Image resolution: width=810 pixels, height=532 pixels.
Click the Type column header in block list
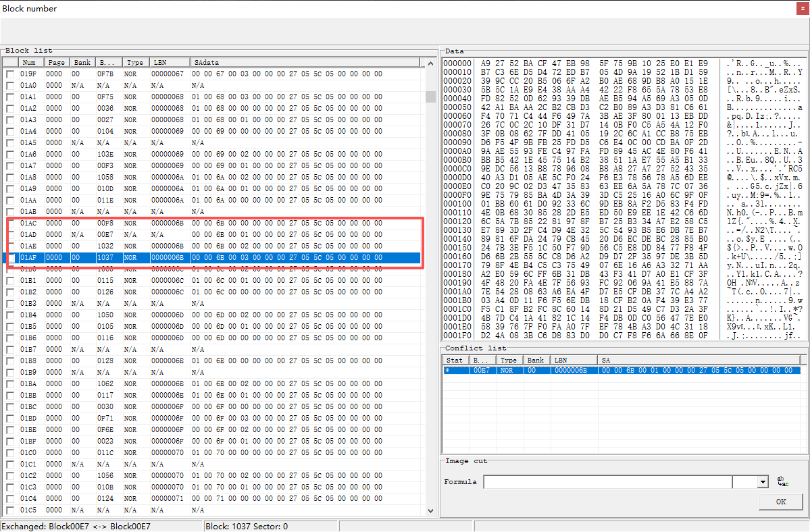point(135,62)
